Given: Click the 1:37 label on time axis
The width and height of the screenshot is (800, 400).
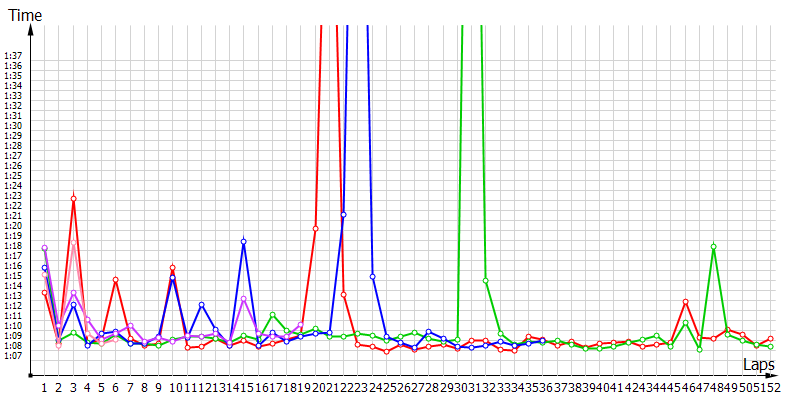Looking at the screenshot, I should (13, 55).
